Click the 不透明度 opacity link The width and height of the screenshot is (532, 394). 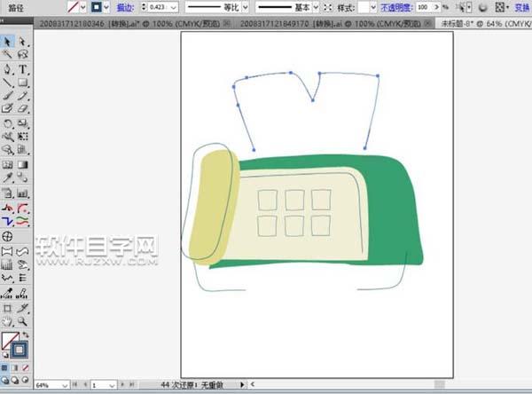click(398, 7)
